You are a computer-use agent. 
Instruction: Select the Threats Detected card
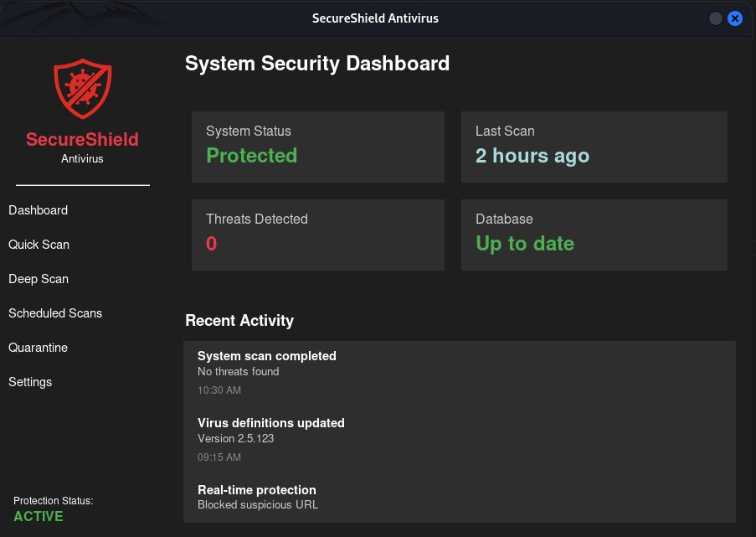(x=318, y=235)
